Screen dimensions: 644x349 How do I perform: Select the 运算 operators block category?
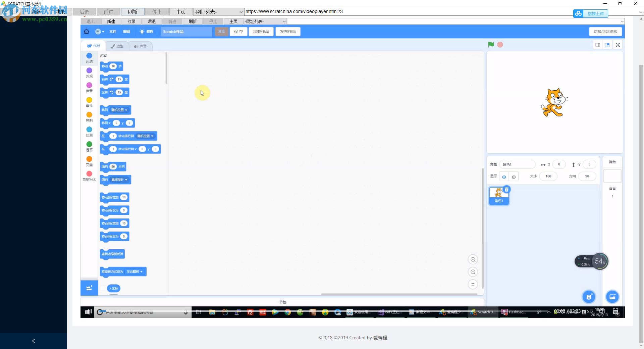pyautogui.click(x=89, y=146)
